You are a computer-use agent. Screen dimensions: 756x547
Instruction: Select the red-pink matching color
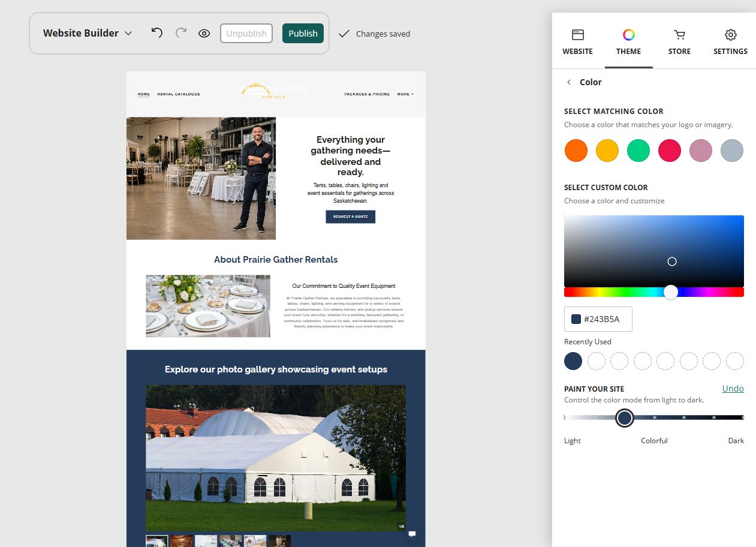[670, 151]
